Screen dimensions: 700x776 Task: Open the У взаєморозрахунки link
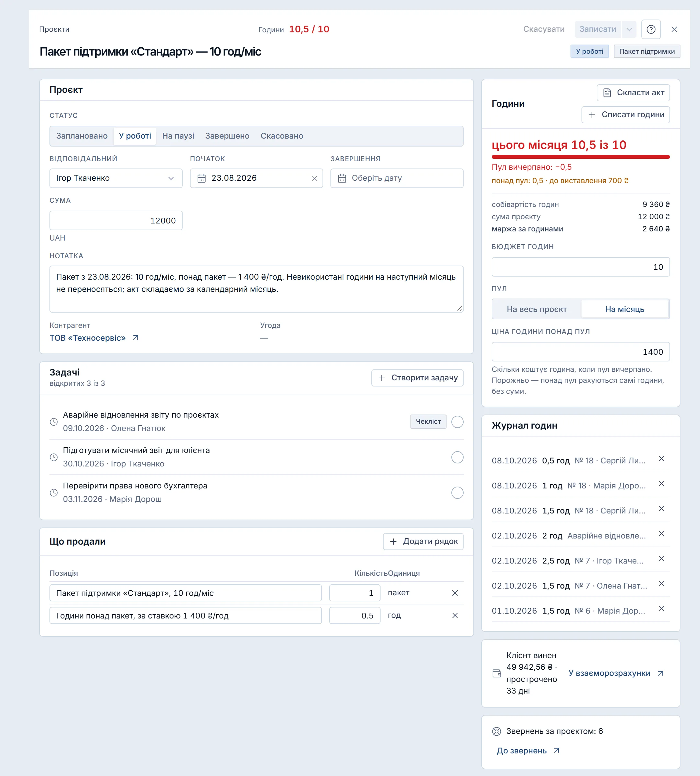tap(616, 673)
